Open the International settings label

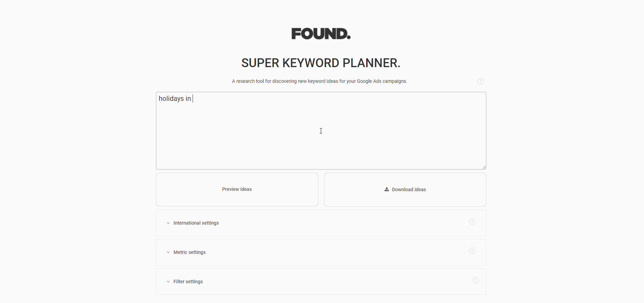196,223
